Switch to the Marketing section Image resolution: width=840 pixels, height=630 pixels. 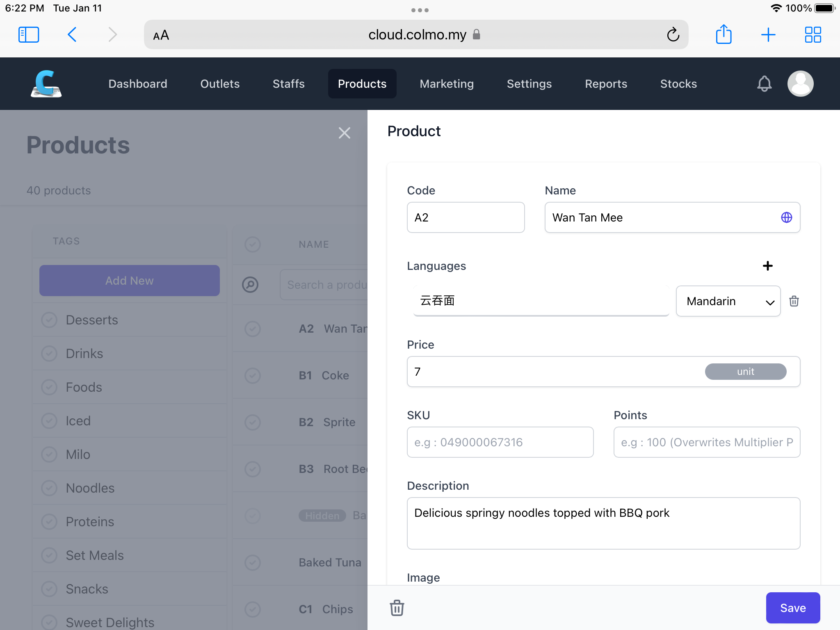(447, 84)
